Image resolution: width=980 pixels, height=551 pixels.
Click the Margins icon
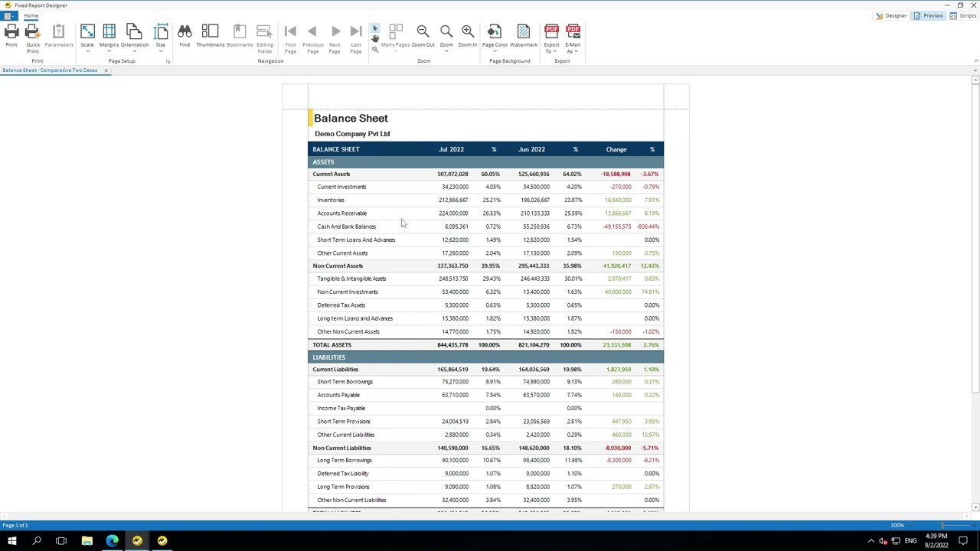pos(109,31)
